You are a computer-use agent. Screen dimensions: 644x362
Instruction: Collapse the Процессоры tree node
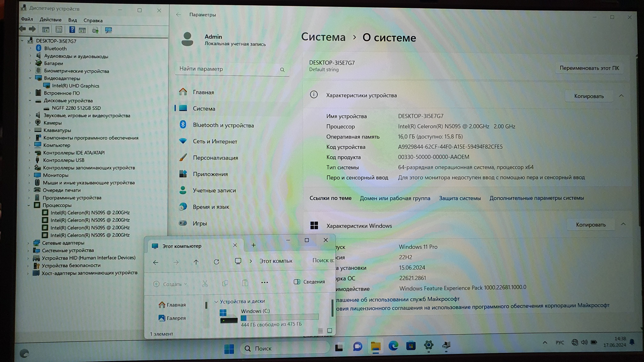point(29,205)
